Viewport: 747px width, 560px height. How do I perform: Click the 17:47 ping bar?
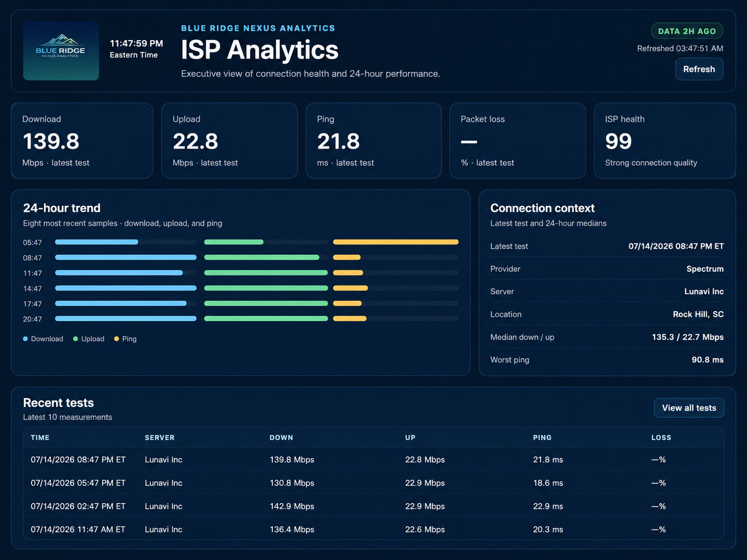pyautogui.click(x=347, y=303)
